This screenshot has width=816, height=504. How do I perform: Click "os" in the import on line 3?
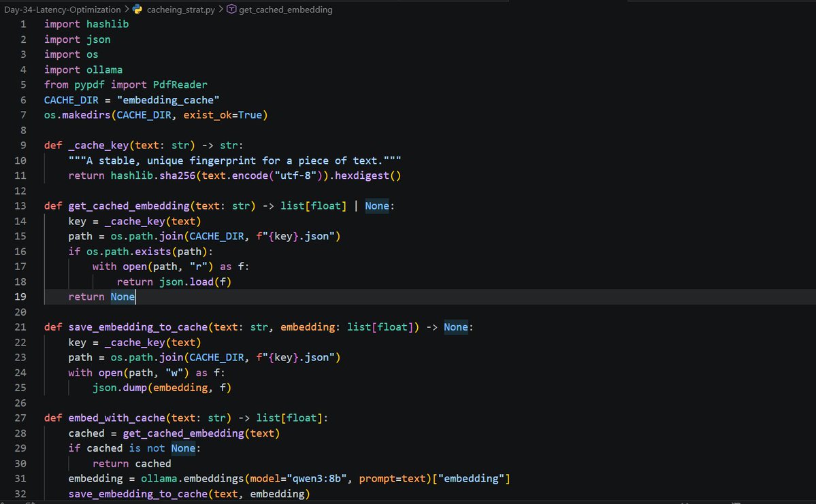point(92,54)
